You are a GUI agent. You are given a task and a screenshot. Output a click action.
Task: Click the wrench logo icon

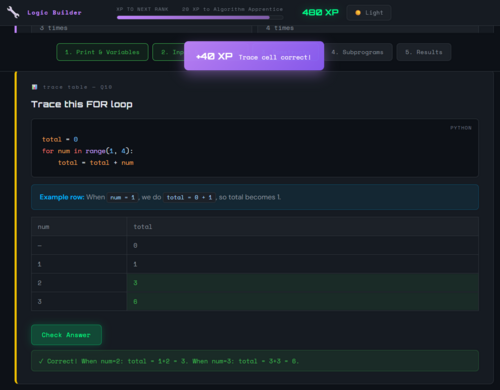tap(13, 12)
